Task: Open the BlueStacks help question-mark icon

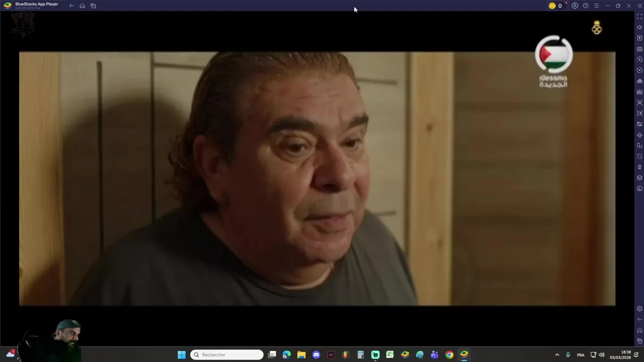Action: 586,6
